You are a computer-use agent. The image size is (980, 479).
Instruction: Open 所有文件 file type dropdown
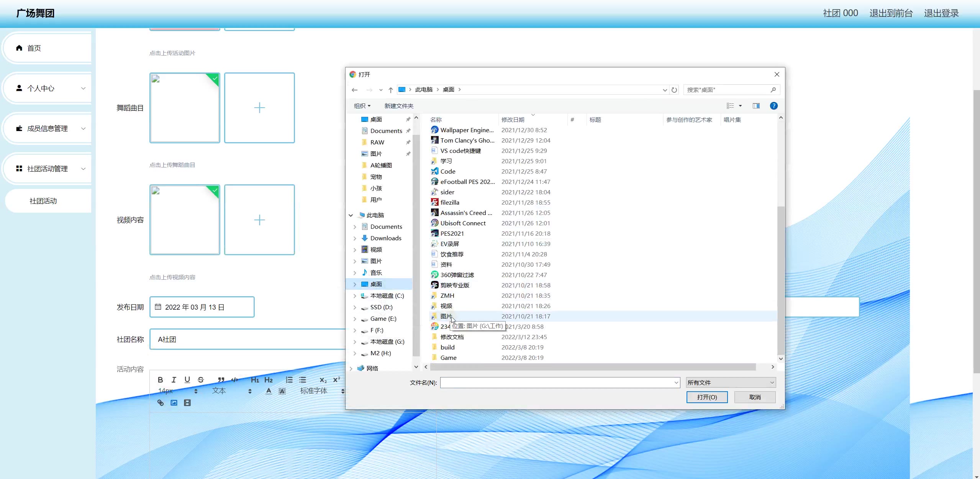pos(731,382)
